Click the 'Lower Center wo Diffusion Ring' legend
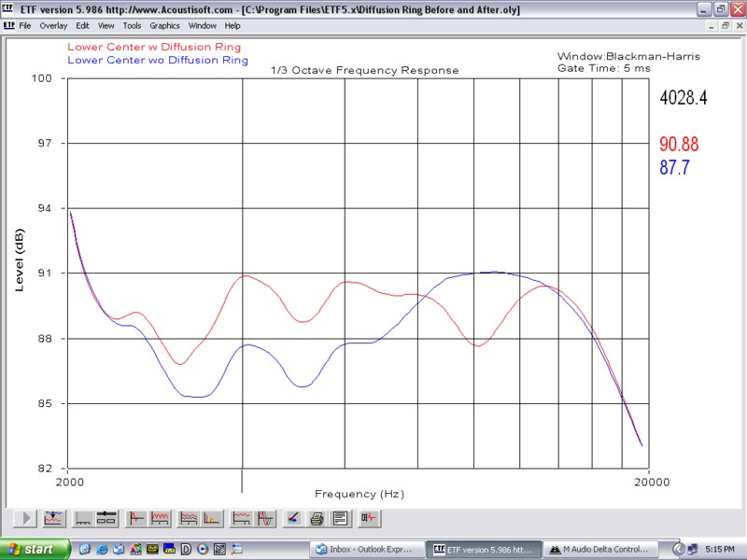 pyautogui.click(x=158, y=60)
